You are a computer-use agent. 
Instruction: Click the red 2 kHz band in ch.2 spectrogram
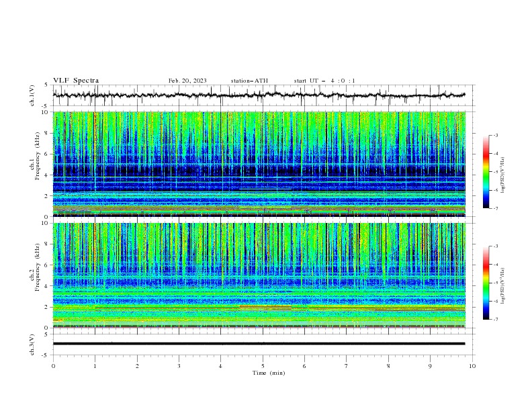[x=265, y=307]
